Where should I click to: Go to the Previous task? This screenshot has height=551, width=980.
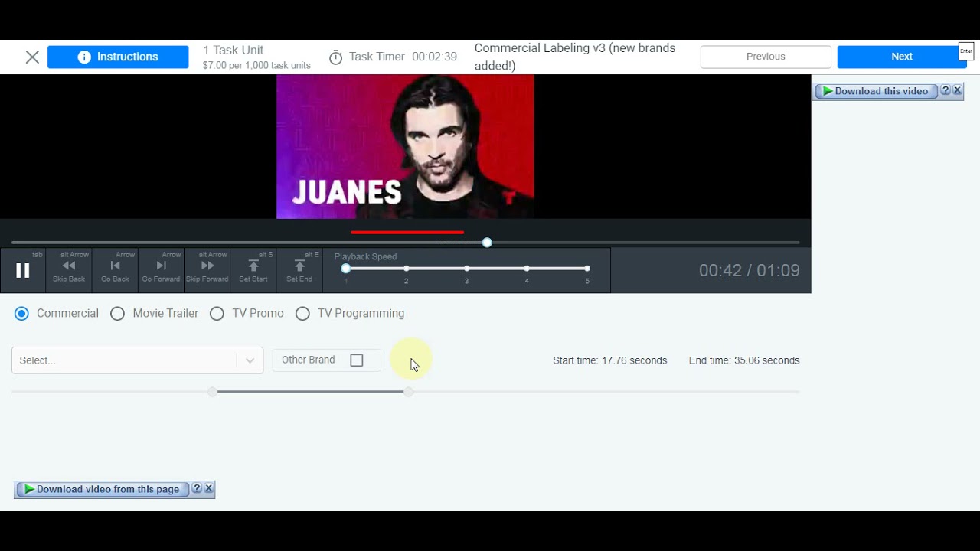click(766, 57)
